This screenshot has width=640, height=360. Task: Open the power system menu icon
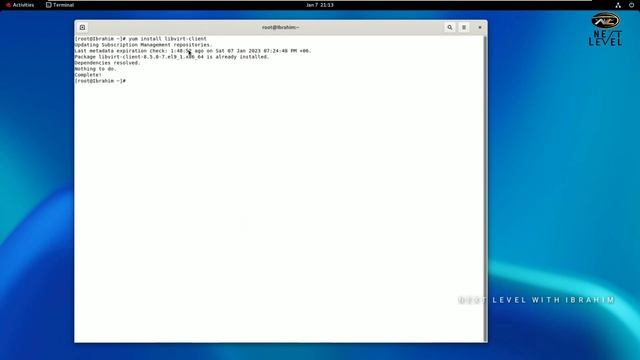coord(631,5)
